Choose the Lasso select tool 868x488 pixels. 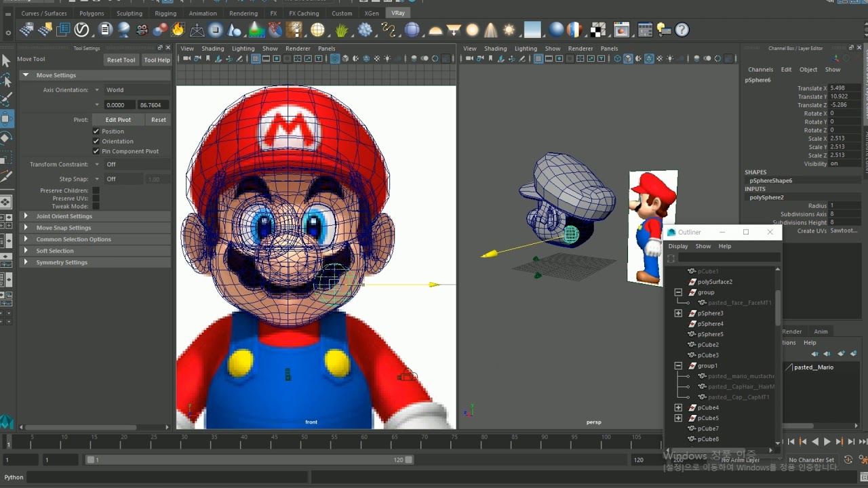pos(6,81)
